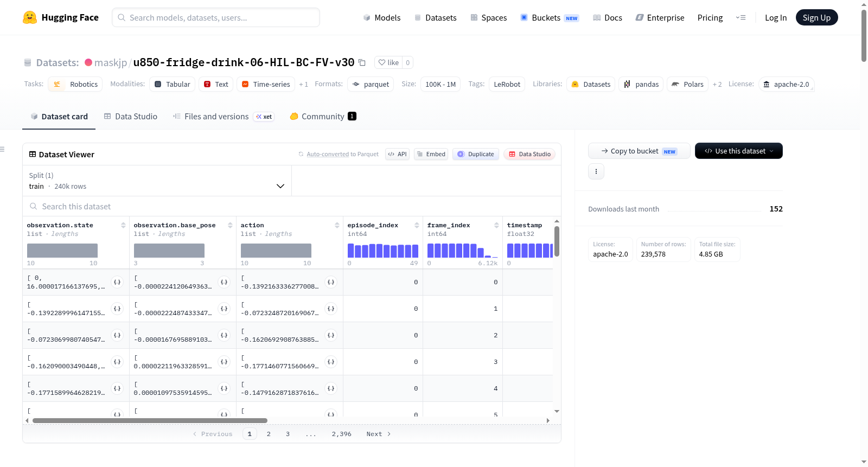Open Docs in the navigation

608,17
